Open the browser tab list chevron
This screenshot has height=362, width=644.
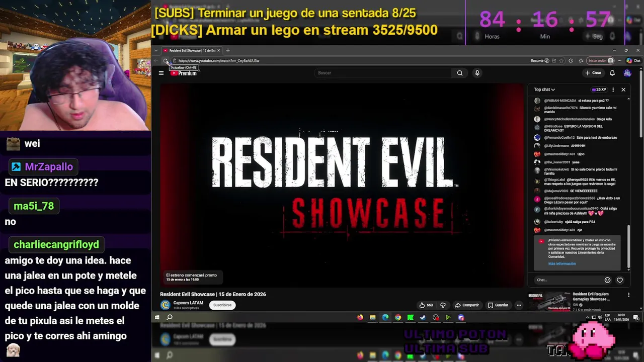[x=156, y=50]
